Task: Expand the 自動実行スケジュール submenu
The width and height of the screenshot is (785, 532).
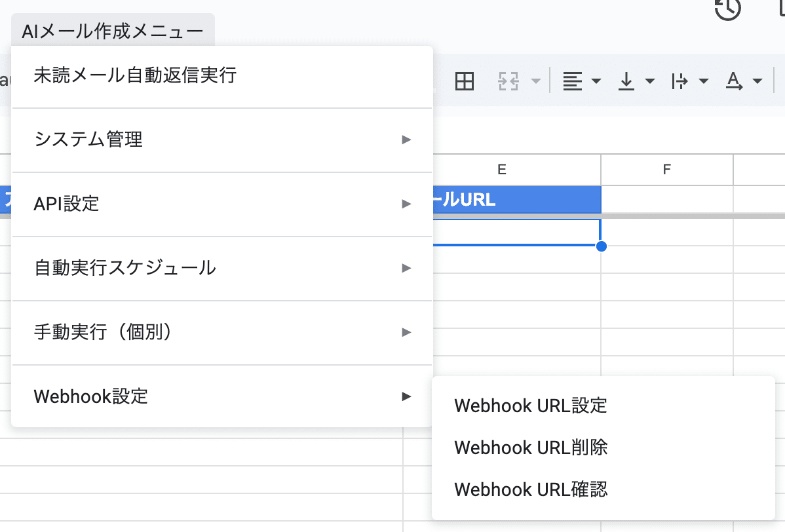Action: click(x=221, y=268)
